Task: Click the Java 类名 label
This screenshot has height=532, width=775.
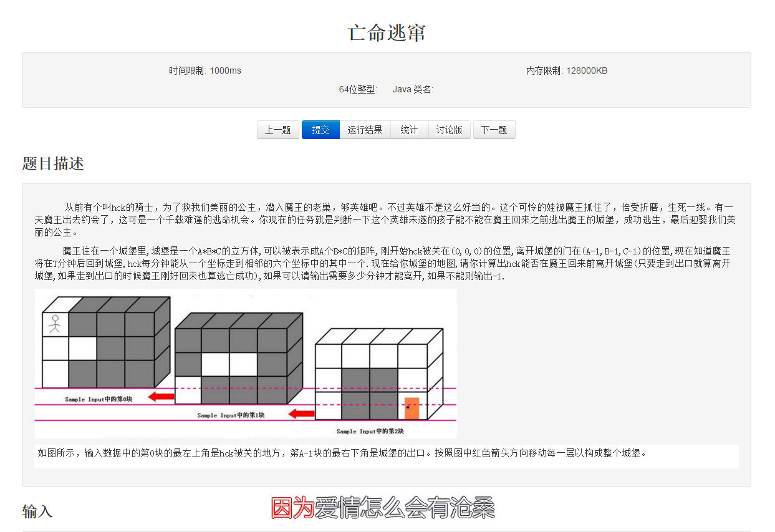Action: [x=413, y=89]
